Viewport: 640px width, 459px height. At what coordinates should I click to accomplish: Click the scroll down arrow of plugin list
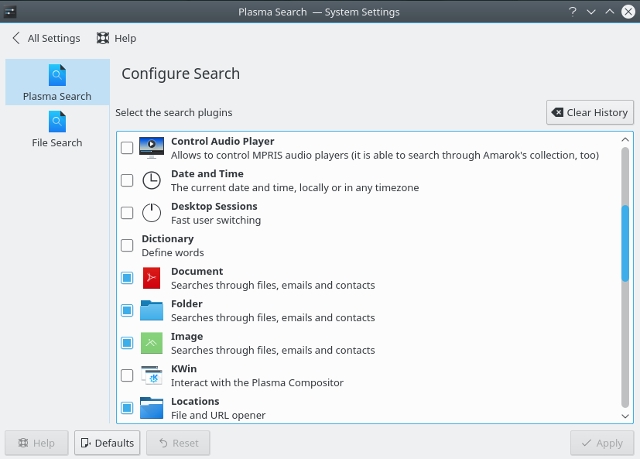coord(625,416)
